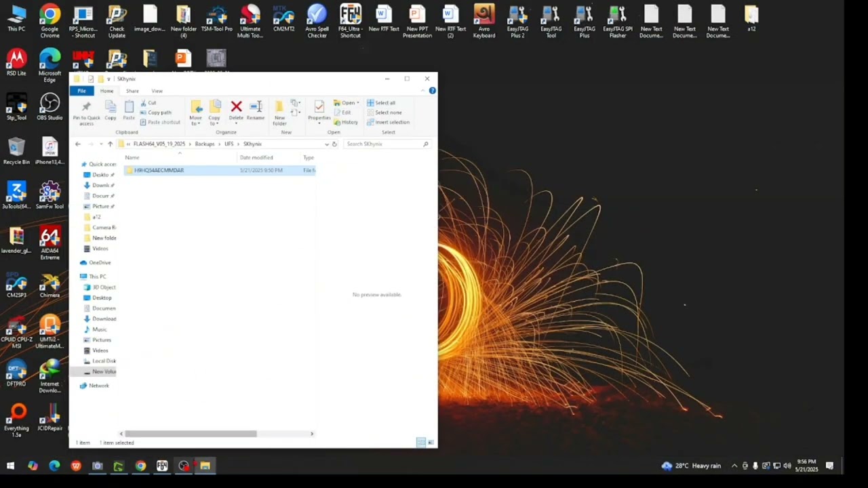The height and width of the screenshot is (488, 868).
Task: Click the Windows Start button
Action: point(10,466)
